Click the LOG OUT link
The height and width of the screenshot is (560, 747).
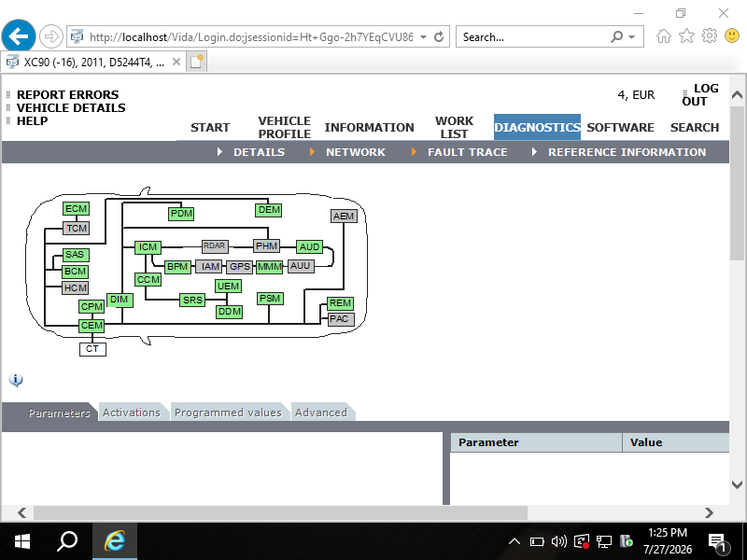click(x=699, y=95)
